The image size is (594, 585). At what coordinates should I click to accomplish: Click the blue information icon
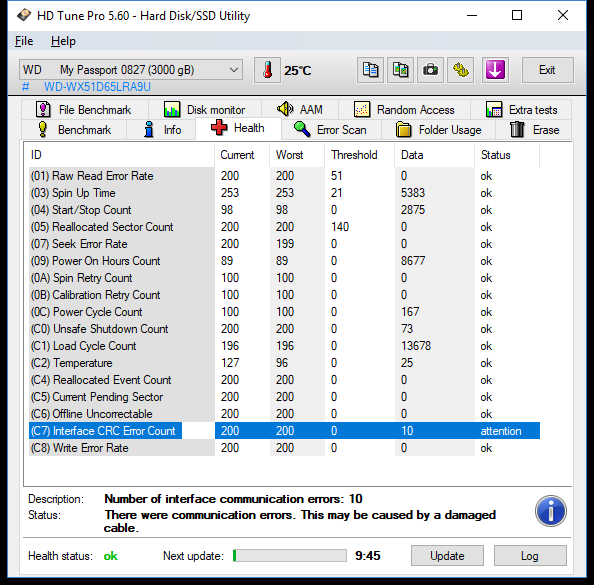coord(550,511)
